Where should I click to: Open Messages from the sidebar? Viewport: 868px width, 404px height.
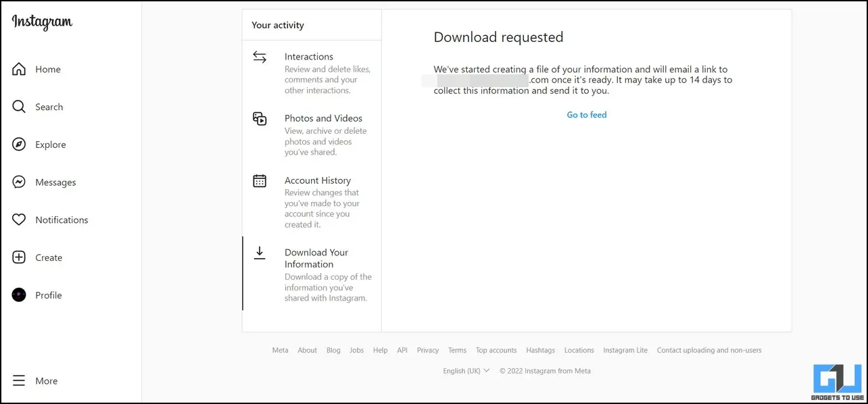pos(55,182)
